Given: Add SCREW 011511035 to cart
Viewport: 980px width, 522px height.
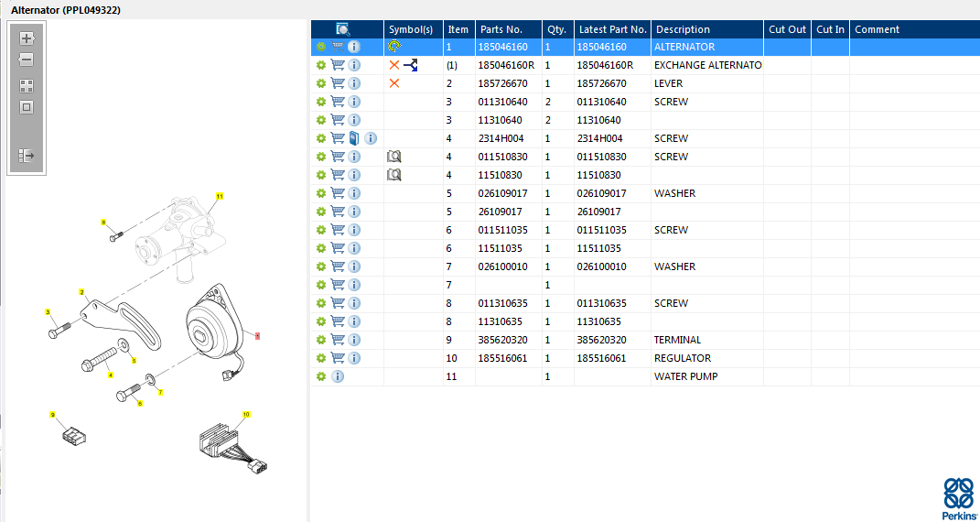Looking at the screenshot, I should point(338,230).
